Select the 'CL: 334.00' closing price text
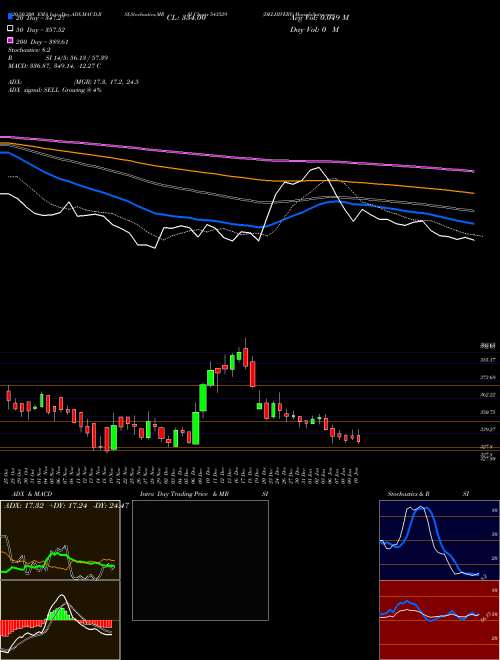 (x=186, y=18)
